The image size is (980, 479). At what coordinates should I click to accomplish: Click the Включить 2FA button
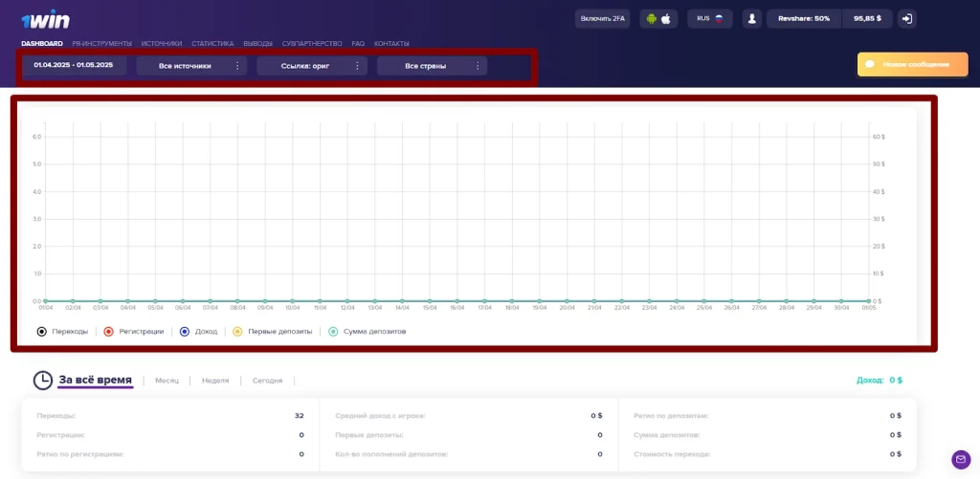pyautogui.click(x=603, y=19)
